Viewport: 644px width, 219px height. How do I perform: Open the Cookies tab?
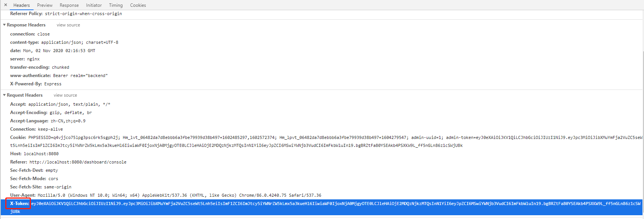point(138,5)
